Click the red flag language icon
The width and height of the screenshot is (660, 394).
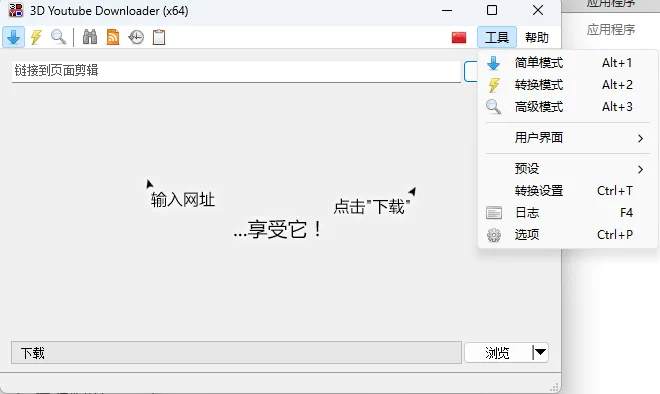pos(459,37)
